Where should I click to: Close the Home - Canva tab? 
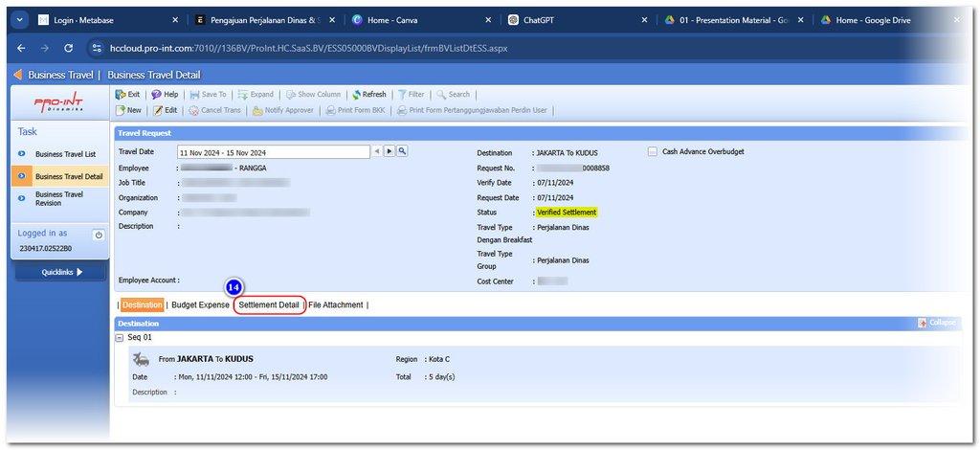coord(488,20)
